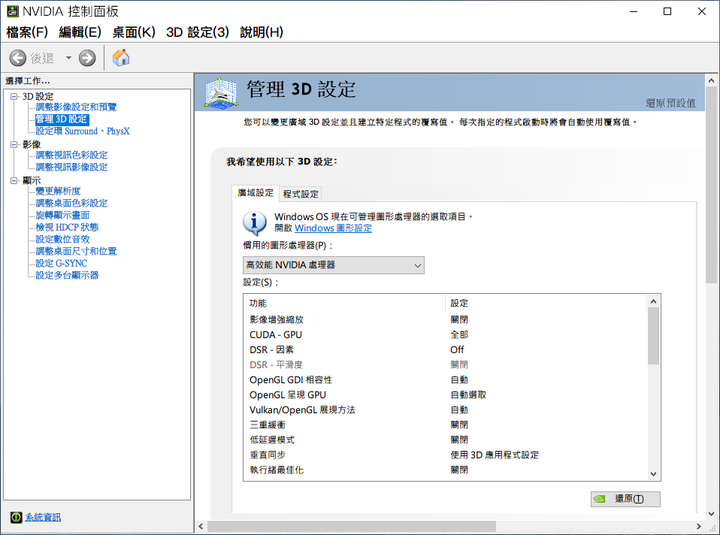The image size is (720, 535).
Task: Open 調整桌面色彩設定
Action: (x=72, y=203)
